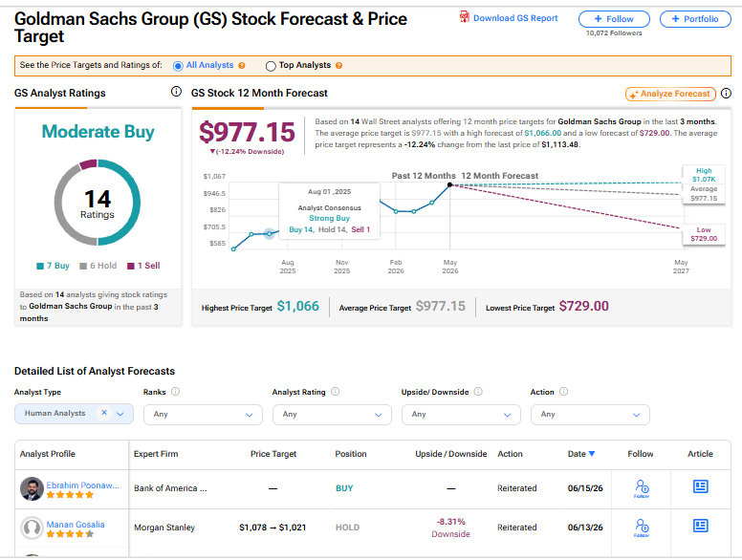742x560 pixels.
Task: Open Manan Gosalia analyst profile link
Action: (76, 524)
